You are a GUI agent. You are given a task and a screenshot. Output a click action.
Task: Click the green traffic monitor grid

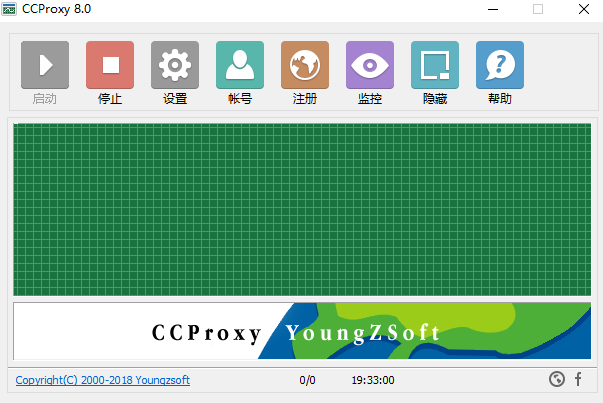click(x=302, y=210)
